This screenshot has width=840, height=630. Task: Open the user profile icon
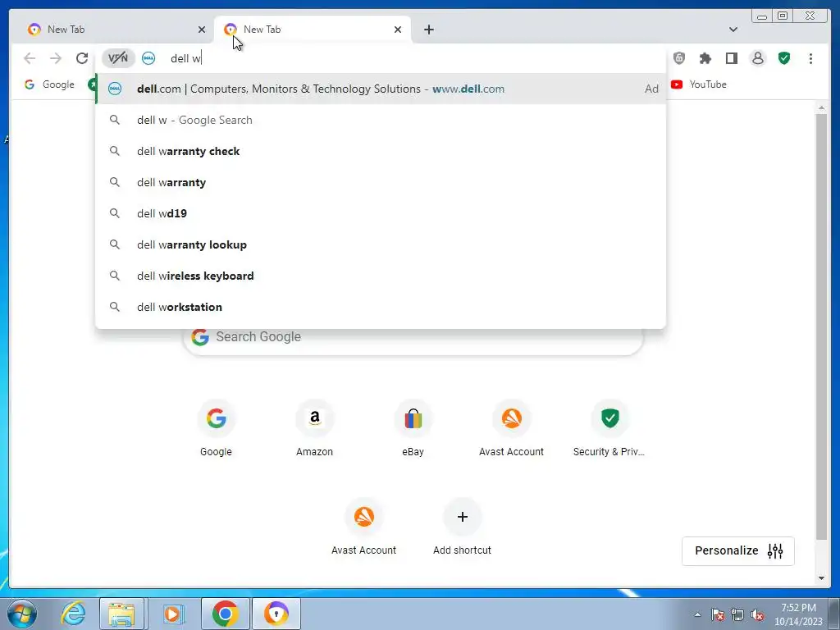tap(757, 58)
